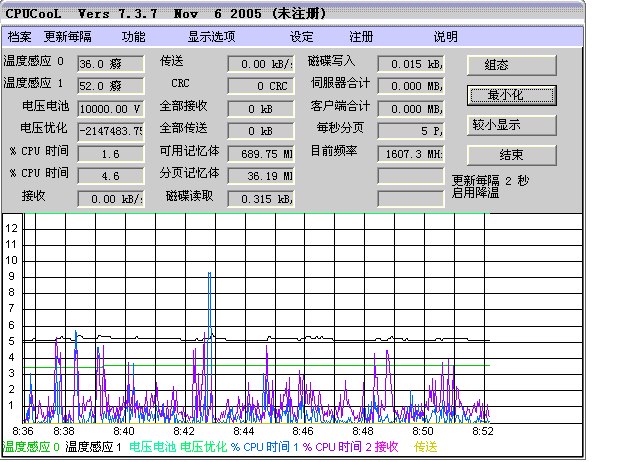The image size is (640, 462).
Task: Click the 较小显示 button
Action: click(x=512, y=125)
